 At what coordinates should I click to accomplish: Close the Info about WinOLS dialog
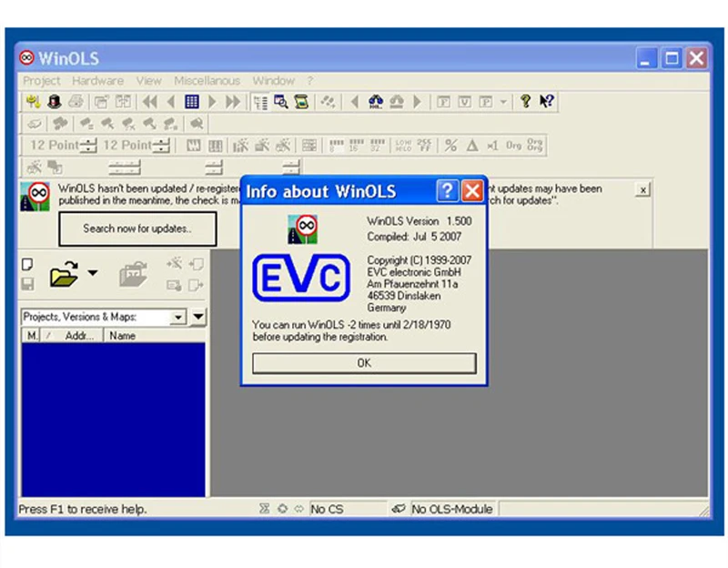coord(472,191)
